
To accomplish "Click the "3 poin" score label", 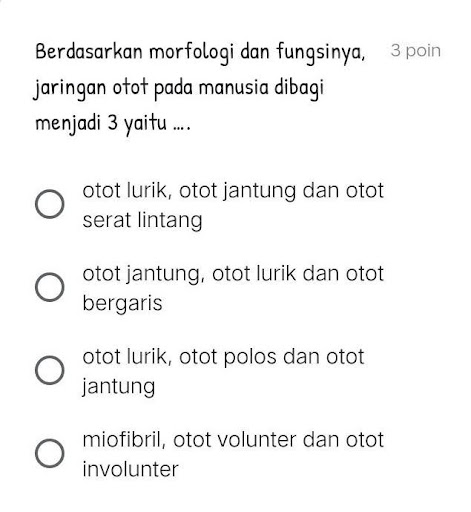I will pyautogui.click(x=415, y=51).
